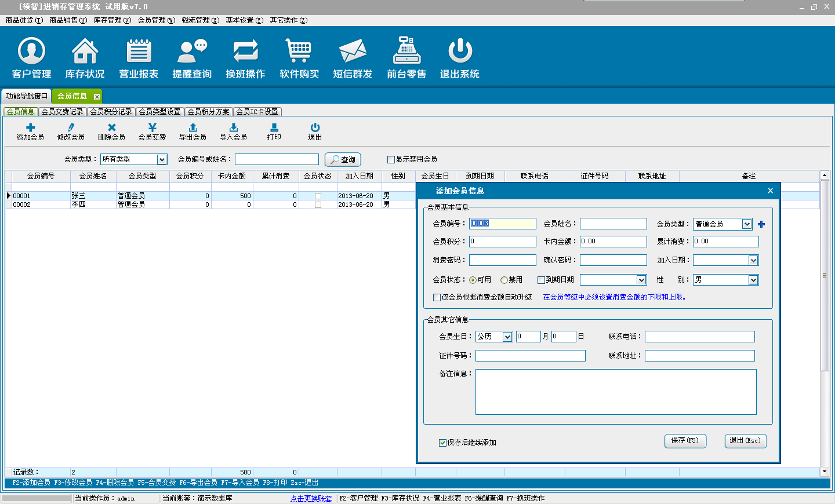Uncheck 保存后继续添加 checkbox

pyautogui.click(x=442, y=443)
